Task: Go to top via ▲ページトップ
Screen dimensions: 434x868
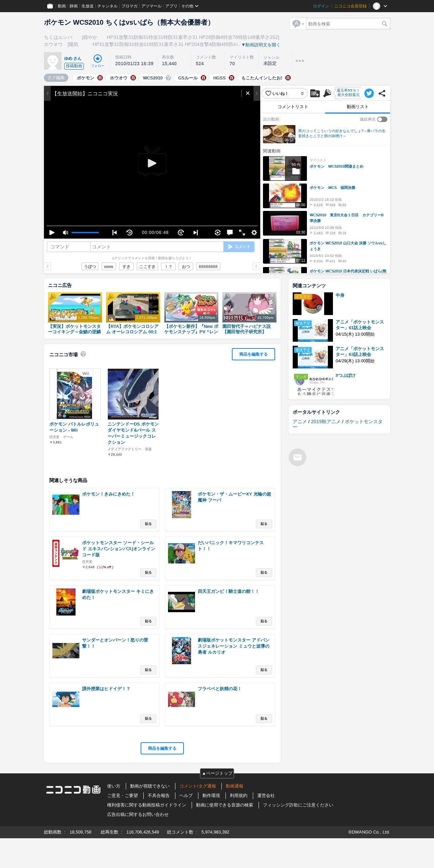Action: pyautogui.click(x=217, y=773)
